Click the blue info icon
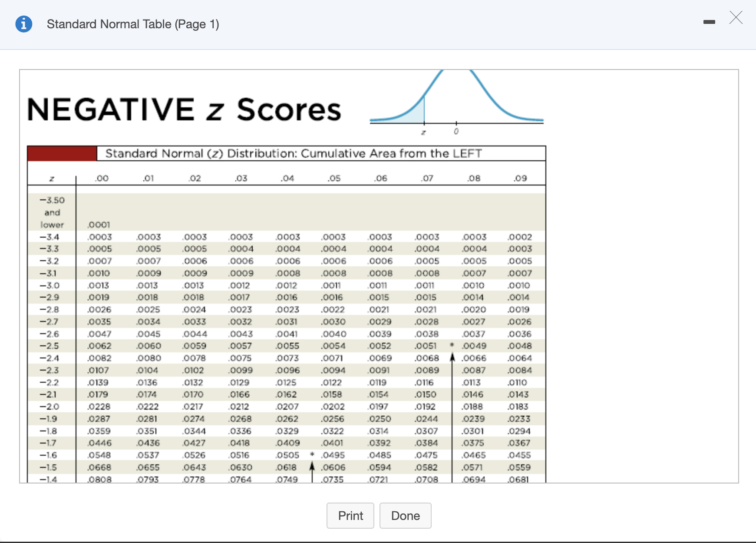 coord(24,24)
